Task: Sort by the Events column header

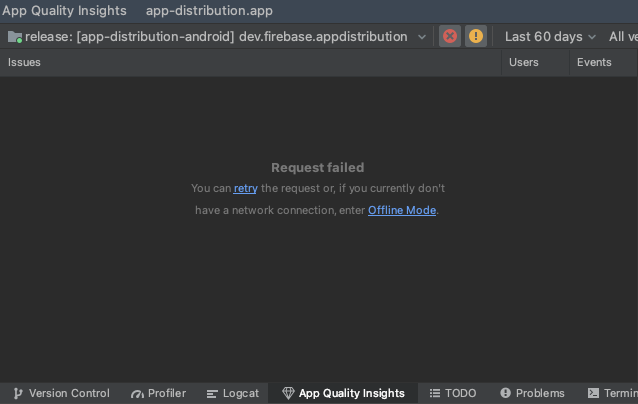Action: point(594,62)
